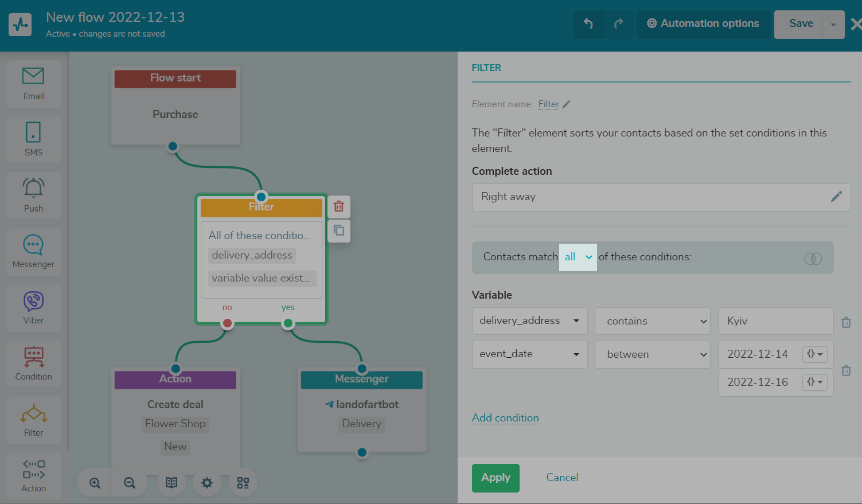This screenshot has width=862, height=504.
Task: Open Automation options
Action: click(x=703, y=24)
